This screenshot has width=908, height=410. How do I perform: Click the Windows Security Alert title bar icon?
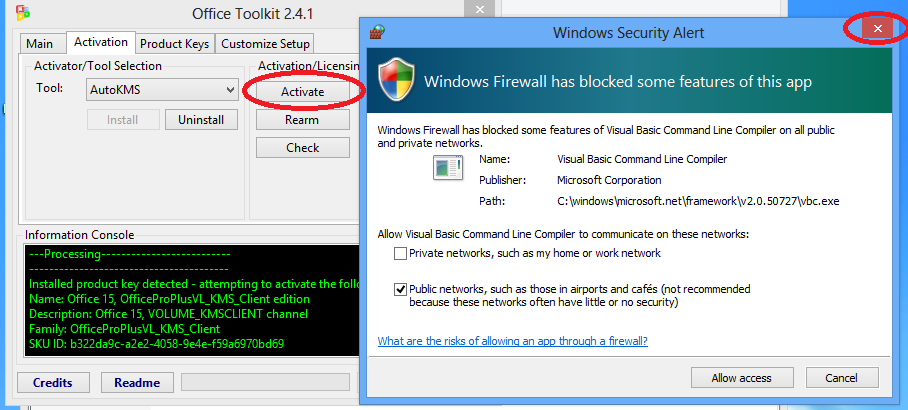(x=376, y=32)
